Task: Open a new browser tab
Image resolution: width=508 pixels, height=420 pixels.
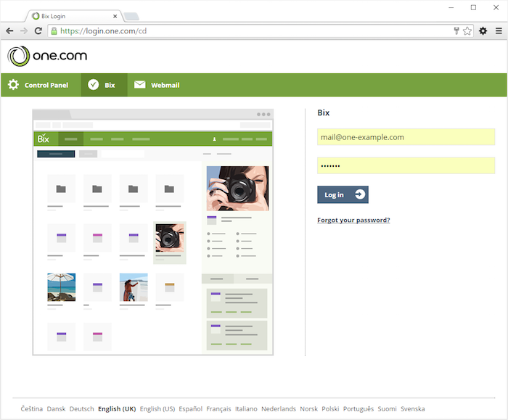Action: [x=131, y=16]
